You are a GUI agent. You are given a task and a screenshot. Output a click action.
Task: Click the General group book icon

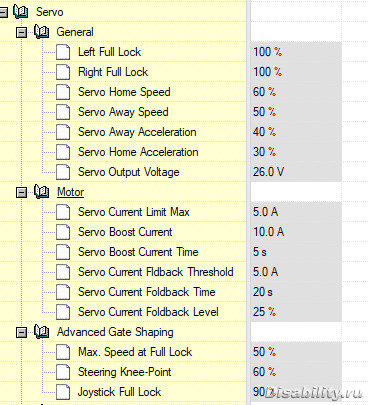[x=42, y=32]
